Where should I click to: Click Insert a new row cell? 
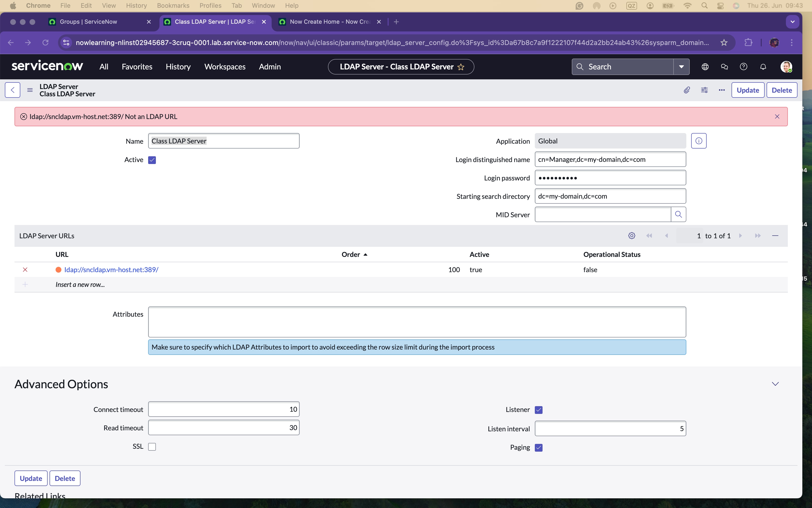pyautogui.click(x=80, y=284)
